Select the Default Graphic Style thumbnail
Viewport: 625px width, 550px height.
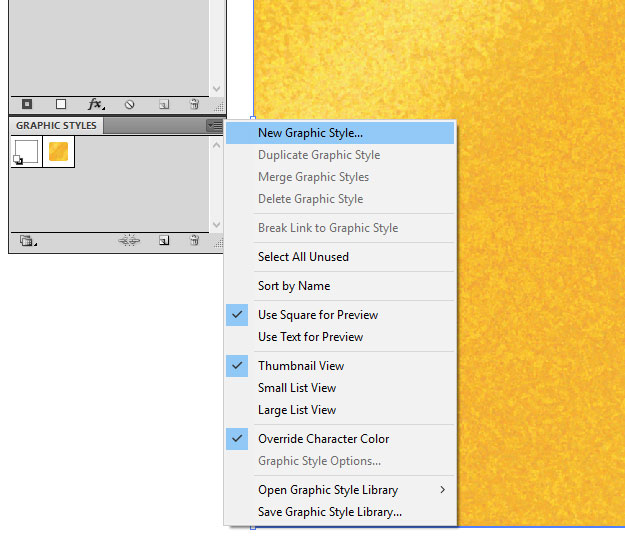[x=27, y=152]
